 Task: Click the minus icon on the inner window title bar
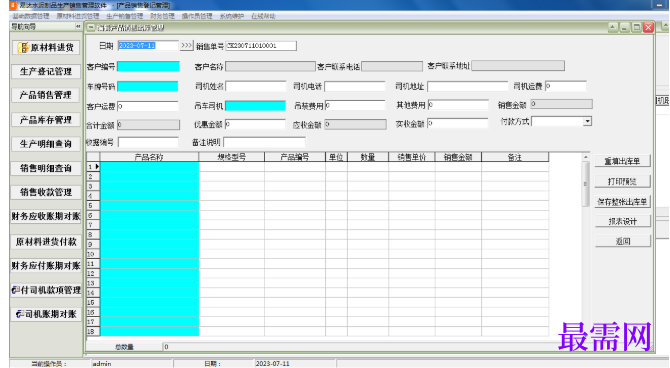[x=91, y=28]
